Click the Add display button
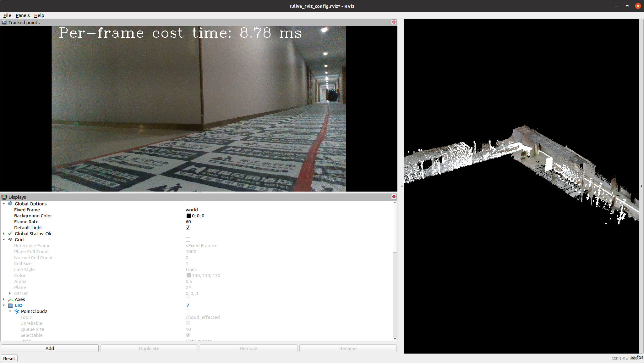This screenshot has width=644, height=363. (x=50, y=348)
